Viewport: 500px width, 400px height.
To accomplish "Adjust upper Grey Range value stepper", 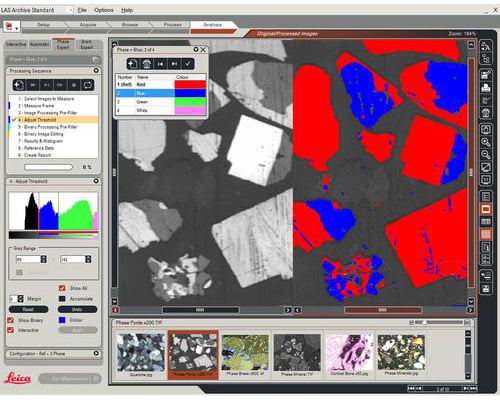I will (88, 259).
